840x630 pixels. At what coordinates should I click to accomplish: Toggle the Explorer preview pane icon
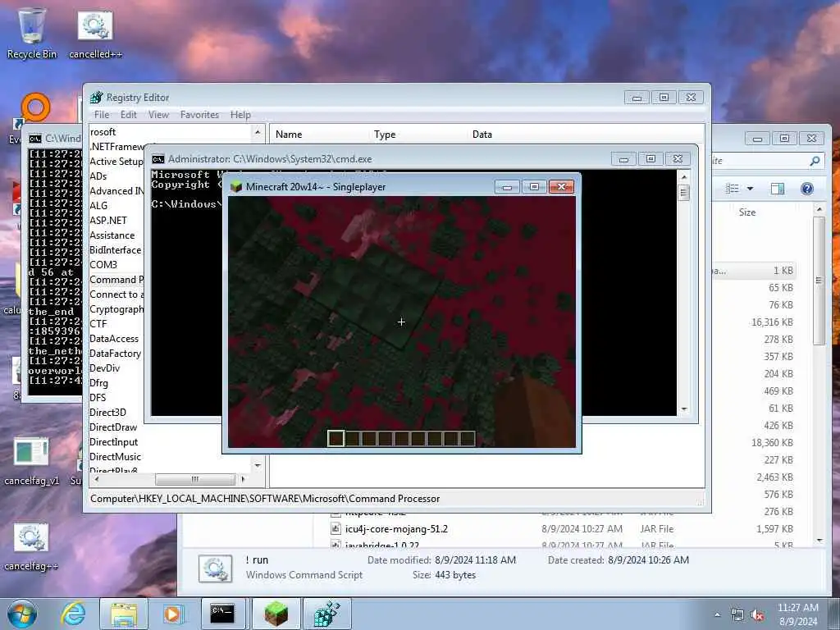click(x=778, y=188)
